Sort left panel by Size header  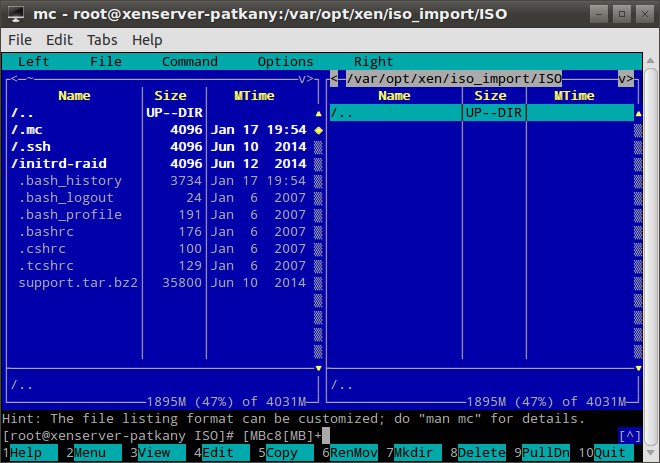click(x=170, y=96)
